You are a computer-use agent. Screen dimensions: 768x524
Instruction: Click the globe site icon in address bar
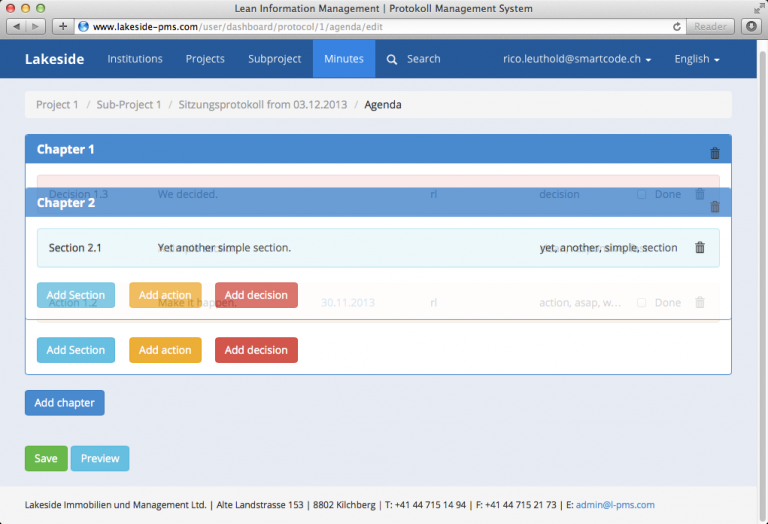coord(83,26)
